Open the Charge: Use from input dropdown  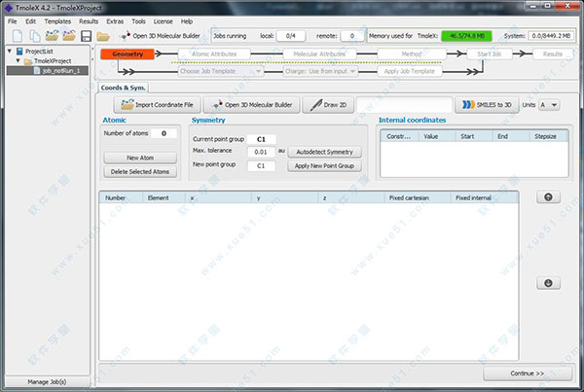[320, 71]
